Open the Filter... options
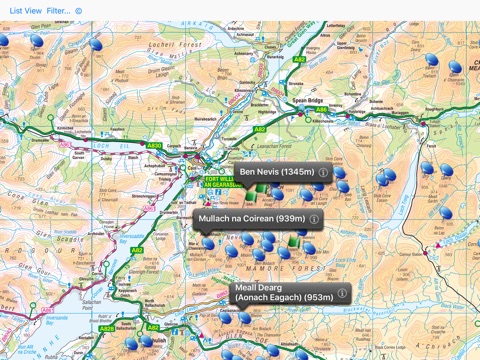The image size is (480, 360). pos(58,11)
